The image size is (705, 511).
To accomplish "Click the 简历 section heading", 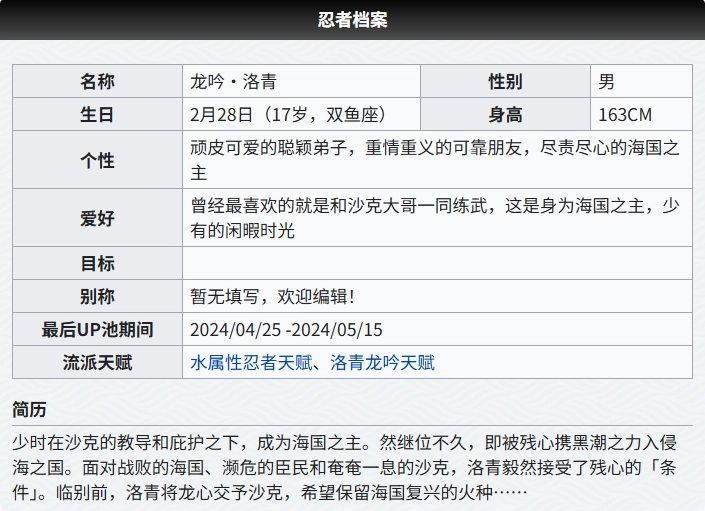I will (29, 410).
